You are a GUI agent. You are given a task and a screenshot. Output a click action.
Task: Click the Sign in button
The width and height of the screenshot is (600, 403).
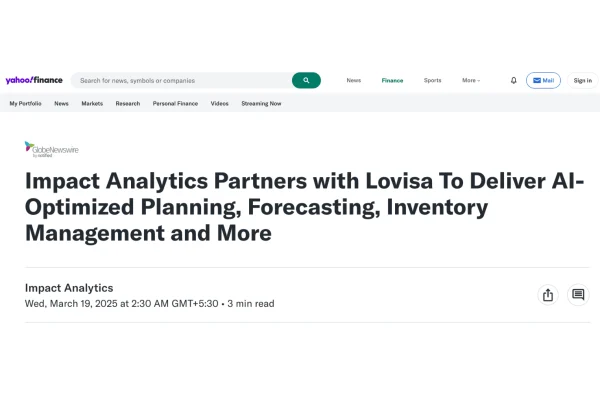[x=582, y=80]
